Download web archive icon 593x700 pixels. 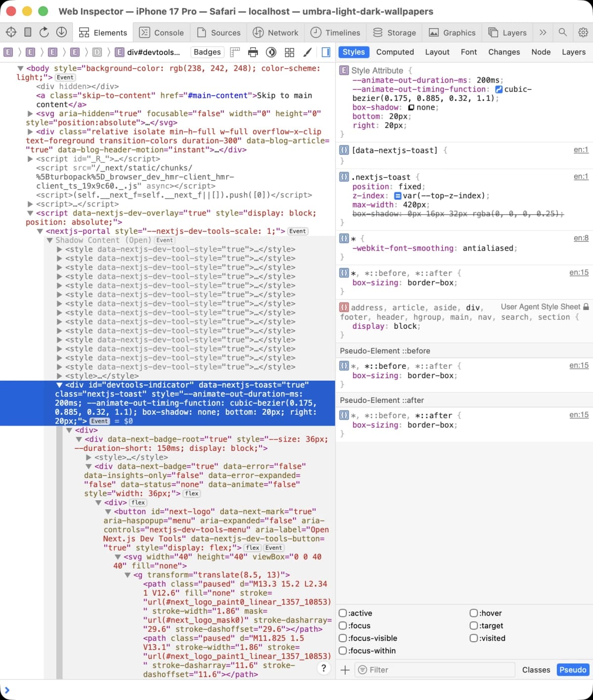point(61,32)
